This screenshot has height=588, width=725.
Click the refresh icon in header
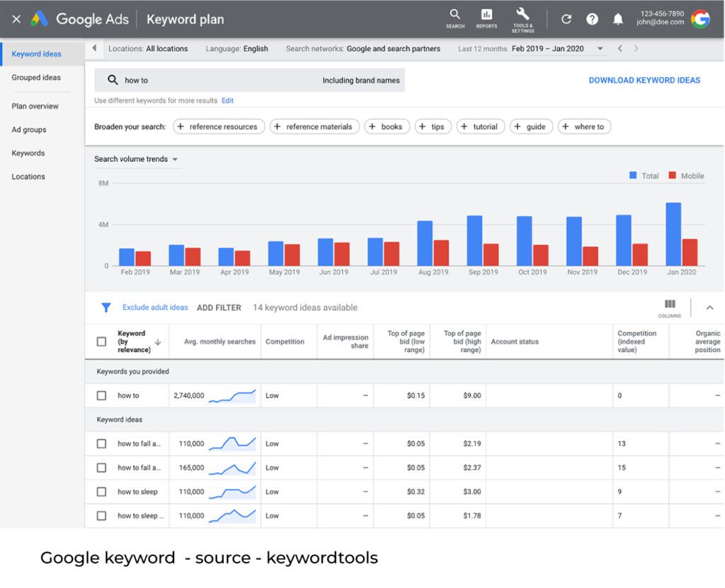point(566,19)
